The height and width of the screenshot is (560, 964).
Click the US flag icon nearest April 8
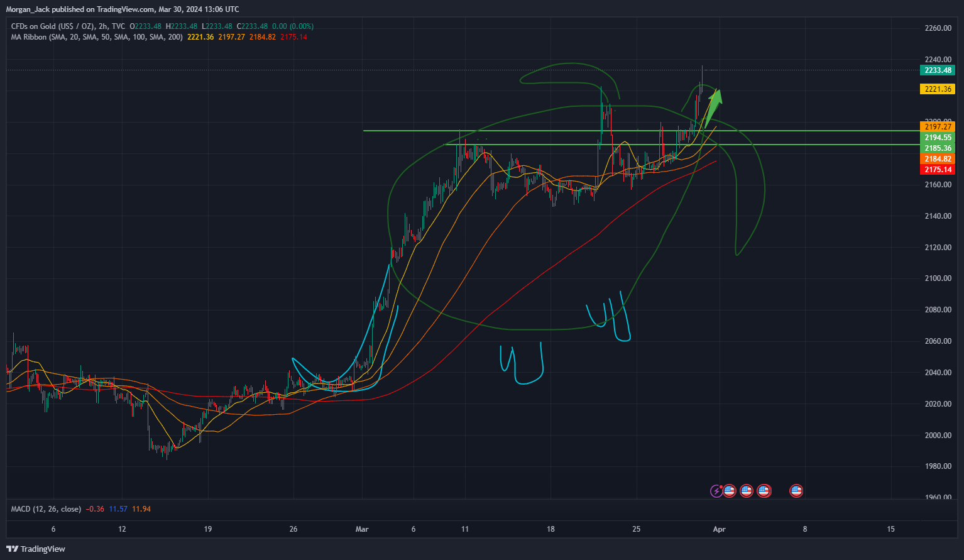(x=796, y=491)
